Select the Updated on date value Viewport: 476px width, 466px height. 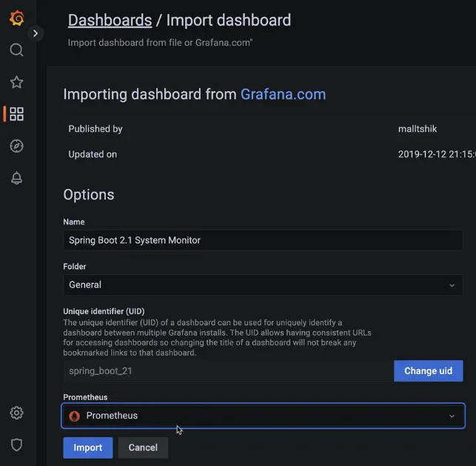click(x=437, y=154)
